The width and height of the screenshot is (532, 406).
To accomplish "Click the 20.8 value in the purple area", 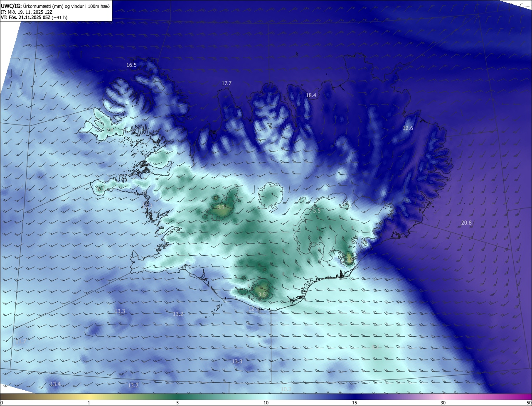I will point(466,223).
